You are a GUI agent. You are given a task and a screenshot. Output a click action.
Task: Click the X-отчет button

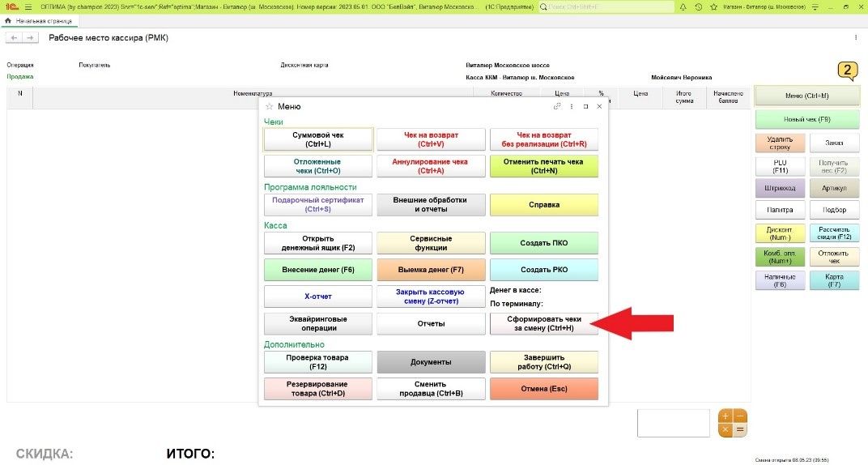point(318,296)
